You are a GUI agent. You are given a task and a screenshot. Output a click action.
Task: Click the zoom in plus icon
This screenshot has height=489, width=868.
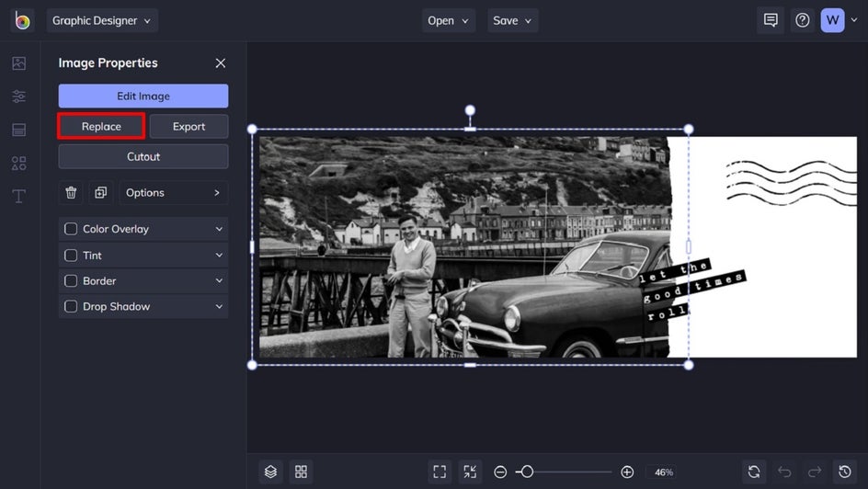pyautogui.click(x=627, y=472)
